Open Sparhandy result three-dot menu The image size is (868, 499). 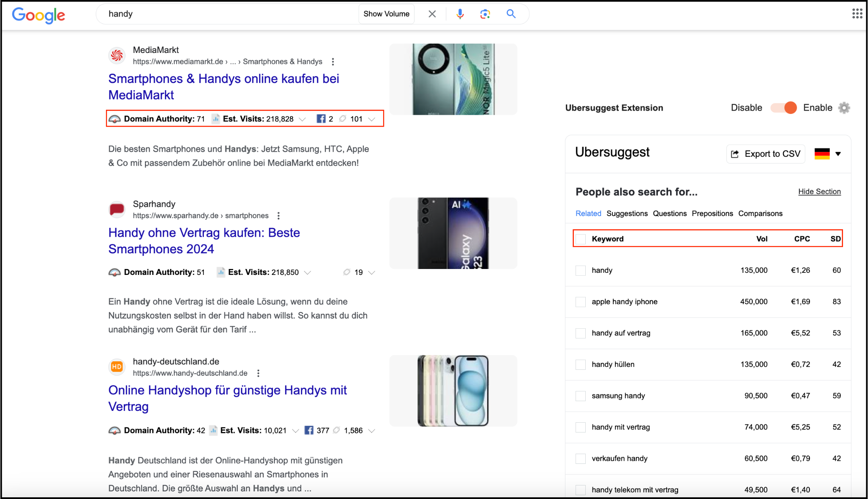[278, 216]
